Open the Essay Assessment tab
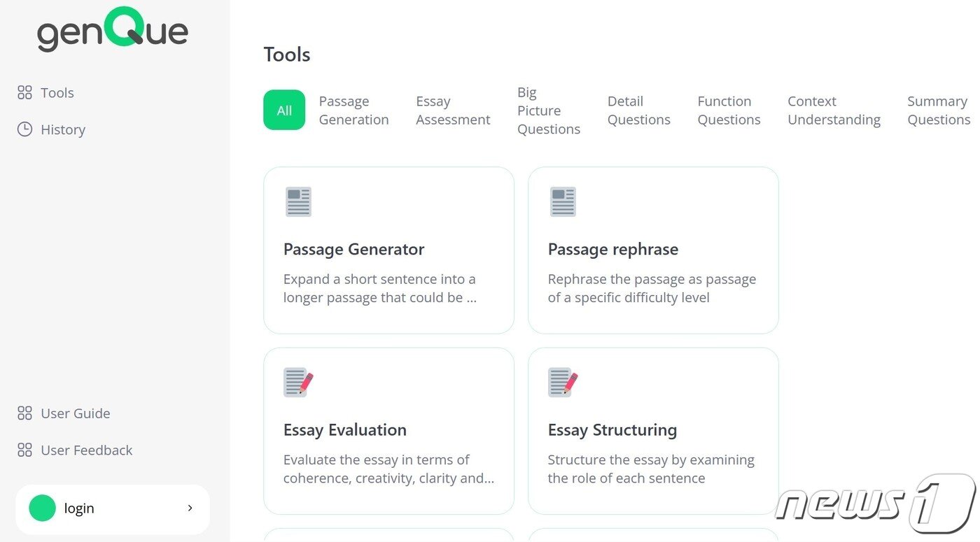980x542 pixels. click(x=453, y=110)
